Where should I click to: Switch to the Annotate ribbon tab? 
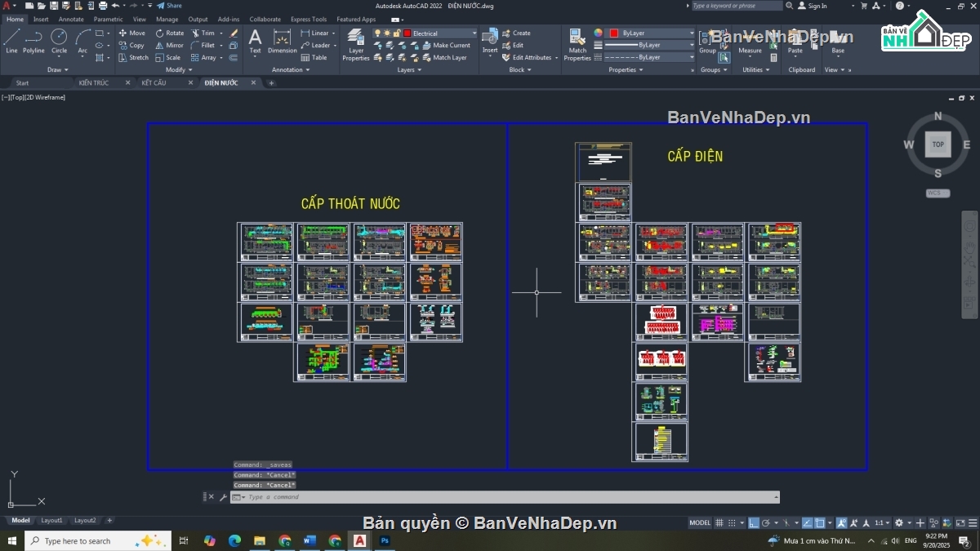(x=71, y=19)
